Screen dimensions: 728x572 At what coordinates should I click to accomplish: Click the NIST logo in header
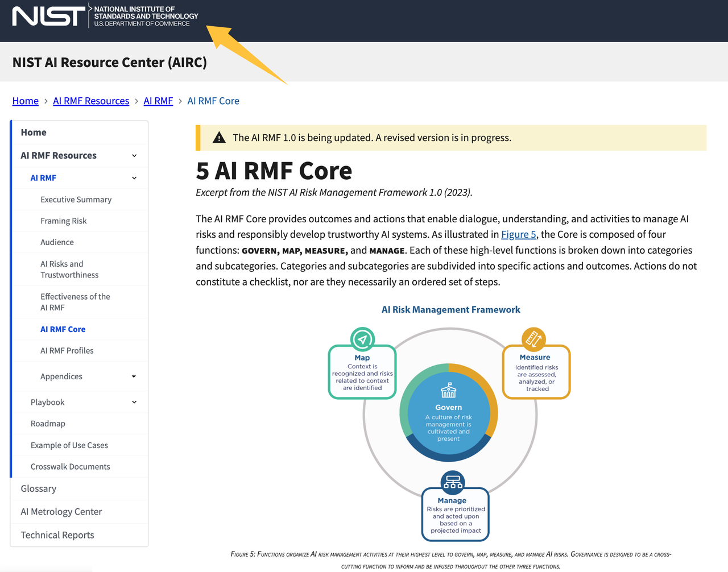point(105,16)
